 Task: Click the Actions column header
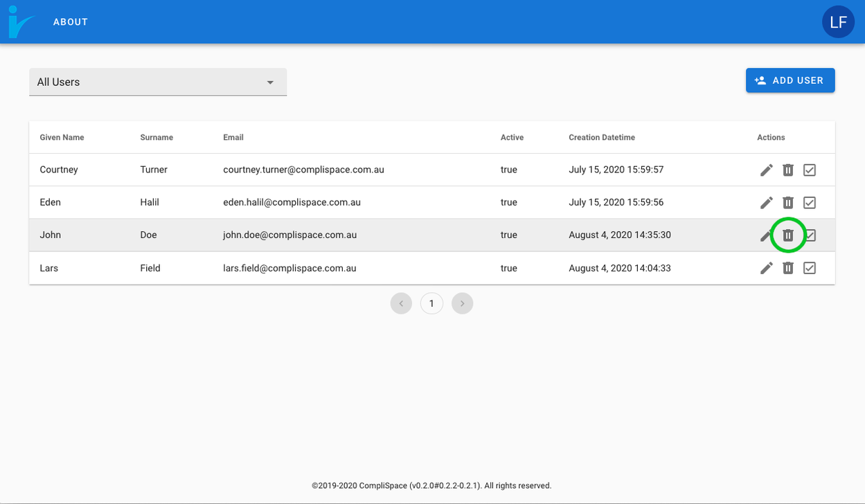point(771,138)
